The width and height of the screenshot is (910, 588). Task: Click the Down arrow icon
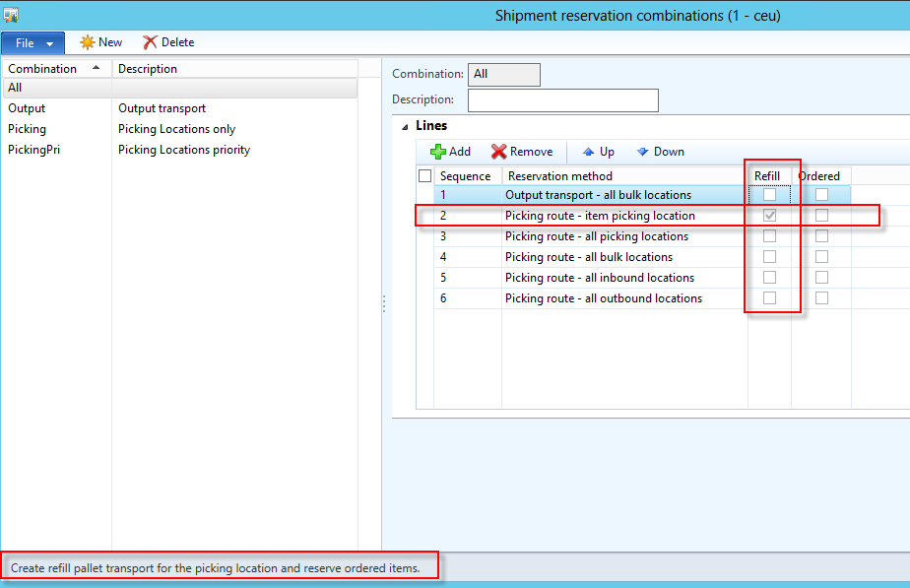[x=642, y=152]
